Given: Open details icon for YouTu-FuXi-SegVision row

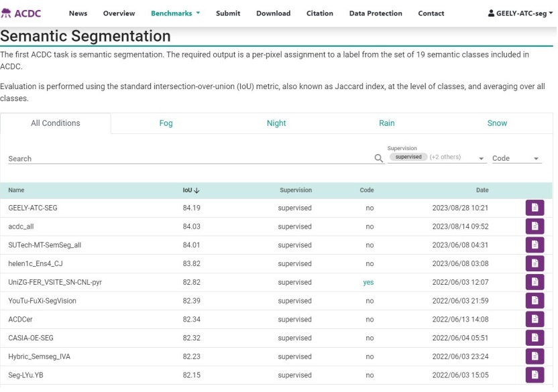Looking at the screenshot, I should (535, 301).
